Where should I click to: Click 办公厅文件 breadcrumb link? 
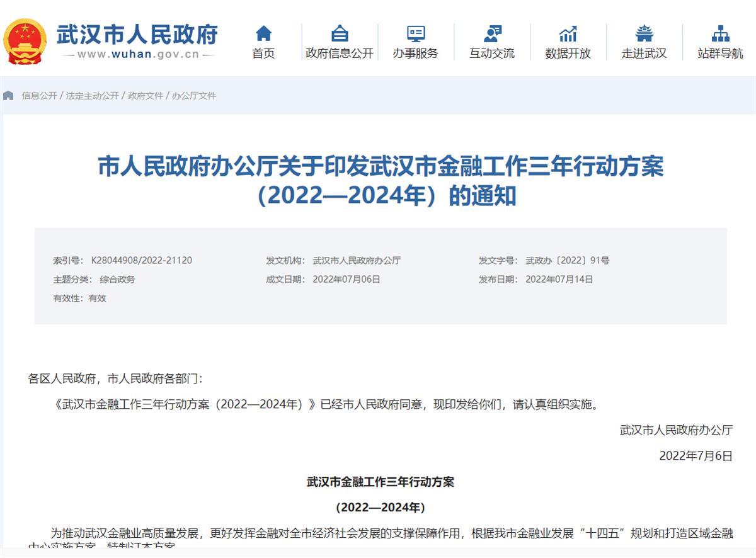coord(194,96)
